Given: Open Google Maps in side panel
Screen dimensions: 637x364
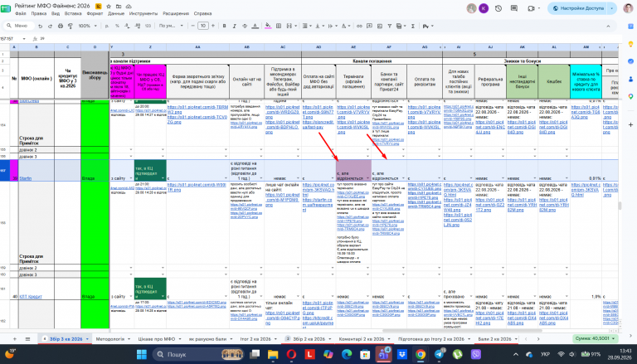Looking at the screenshot, I should (630, 97).
